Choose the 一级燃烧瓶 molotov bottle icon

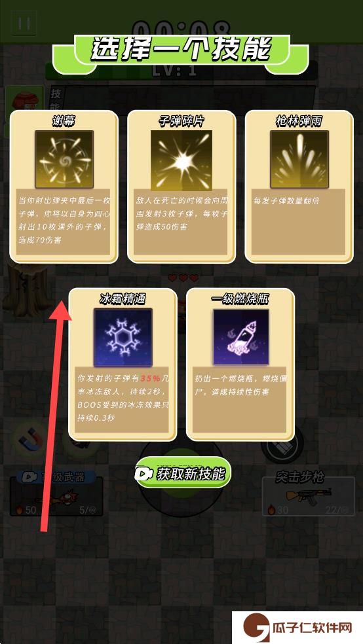240,337
